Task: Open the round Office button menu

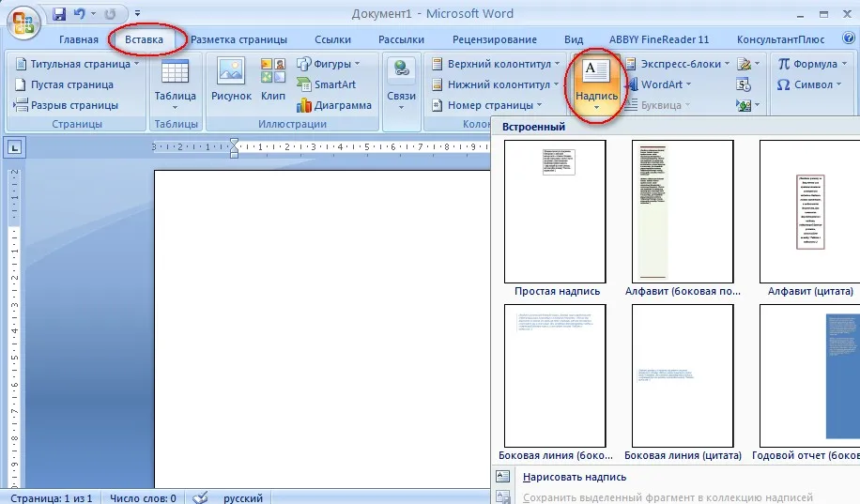Action: point(23,23)
